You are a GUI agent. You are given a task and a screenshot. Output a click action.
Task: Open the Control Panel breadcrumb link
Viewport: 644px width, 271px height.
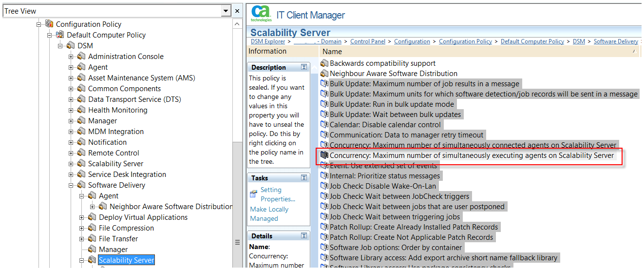[x=368, y=41]
